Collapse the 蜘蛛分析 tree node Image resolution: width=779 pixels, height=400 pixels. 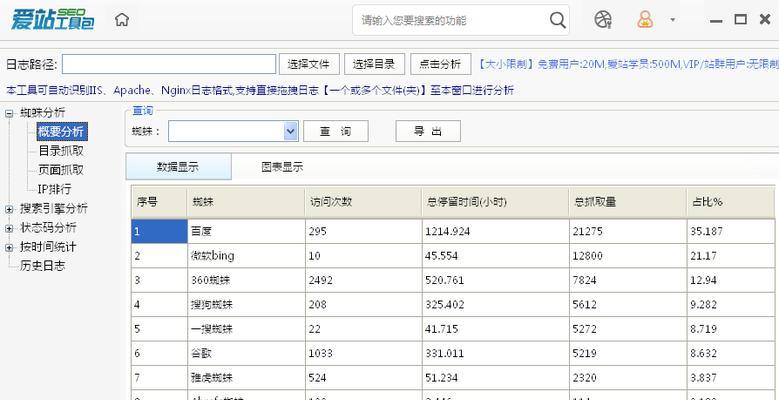click(8, 113)
